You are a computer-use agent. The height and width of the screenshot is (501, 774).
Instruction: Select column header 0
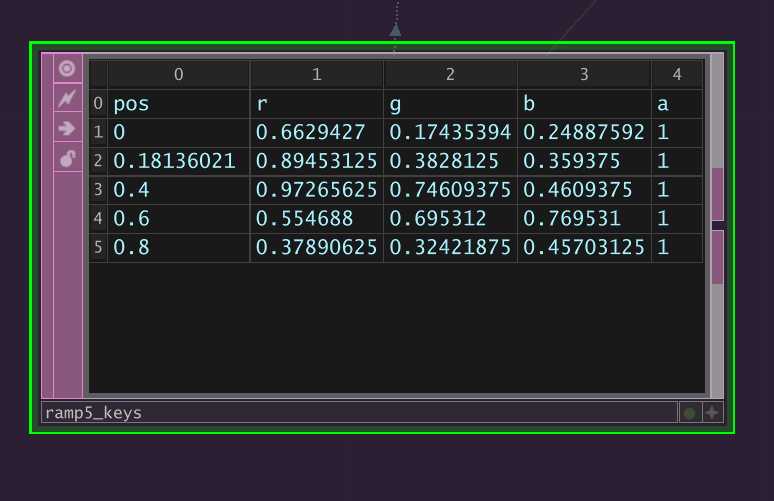click(x=178, y=75)
